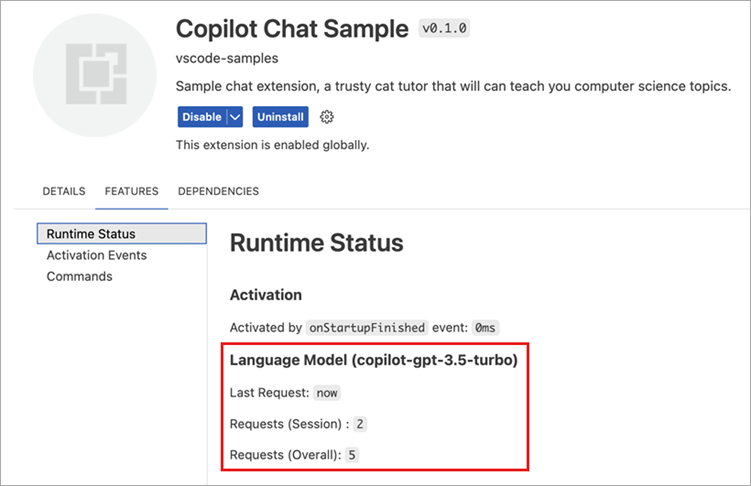Switch to the DETAILS tab
Image resolution: width=751 pixels, height=486 pixels.
point(64,191)
